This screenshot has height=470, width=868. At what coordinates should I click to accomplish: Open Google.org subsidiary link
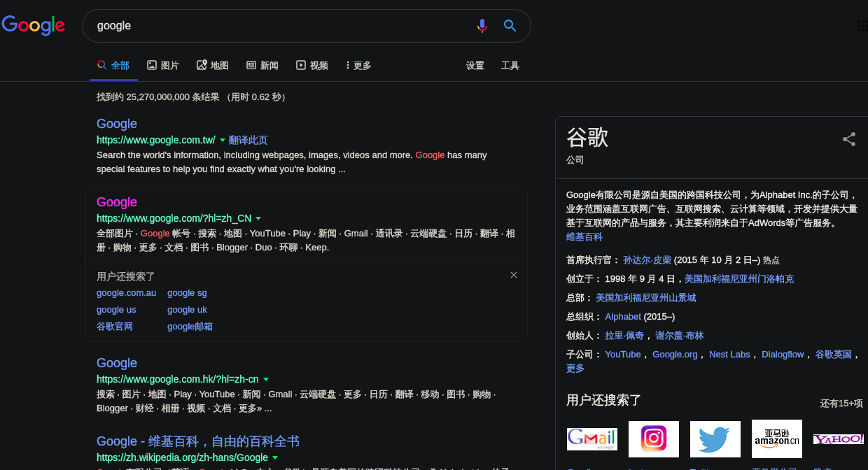[x=675, y=355]
